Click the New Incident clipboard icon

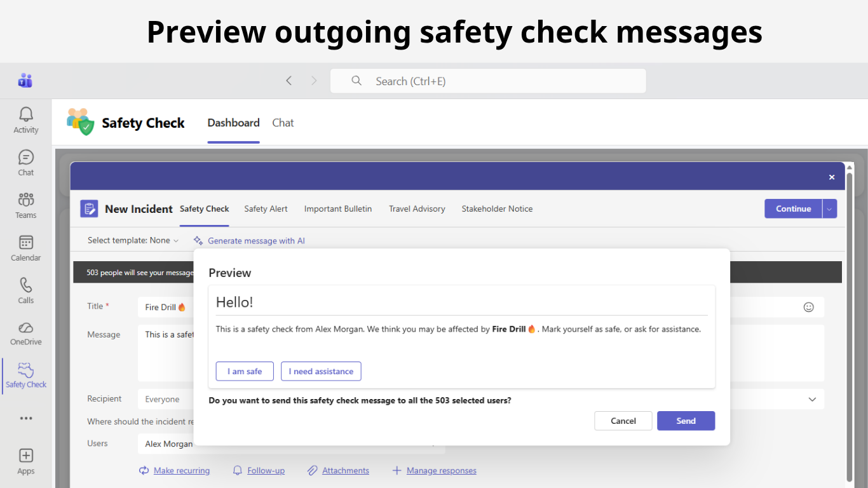[x=89, y=208]
